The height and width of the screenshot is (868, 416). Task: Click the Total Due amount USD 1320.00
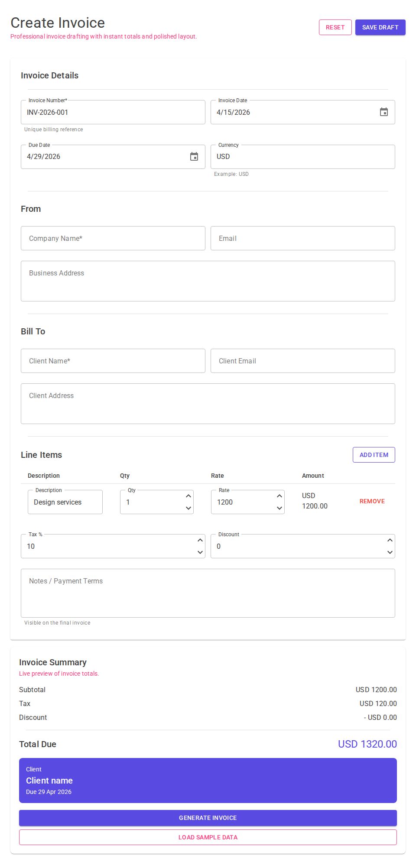[x=367, y=744]
